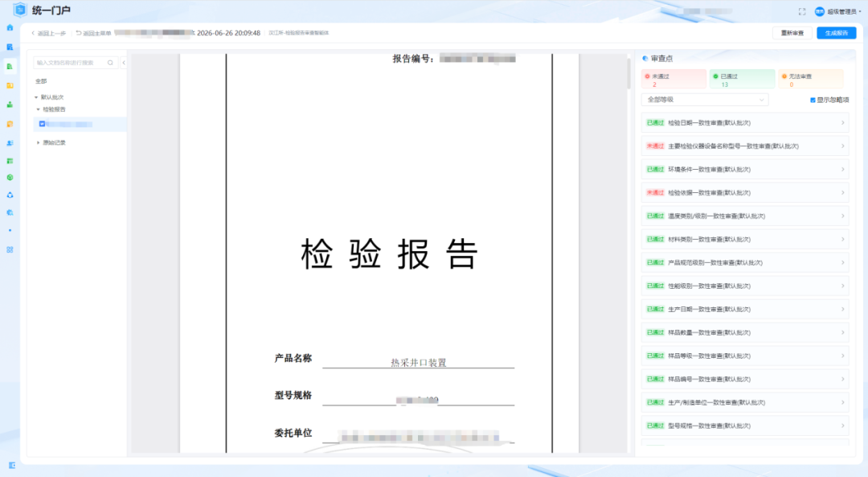Filter by 未通过 status card
Image resolution: width=868 pixels, height=477 pixels.
674,79
